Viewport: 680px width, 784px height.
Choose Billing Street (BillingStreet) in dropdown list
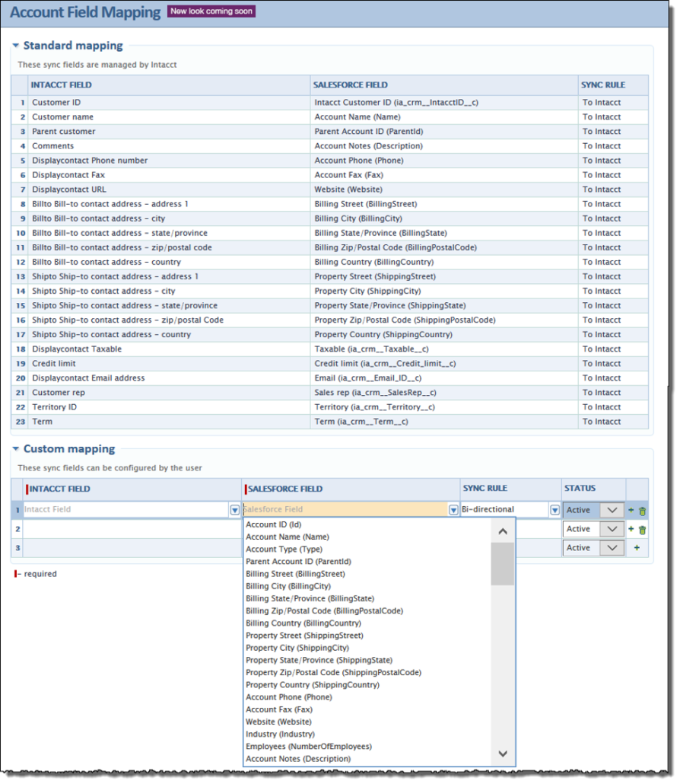click(295, 574)
